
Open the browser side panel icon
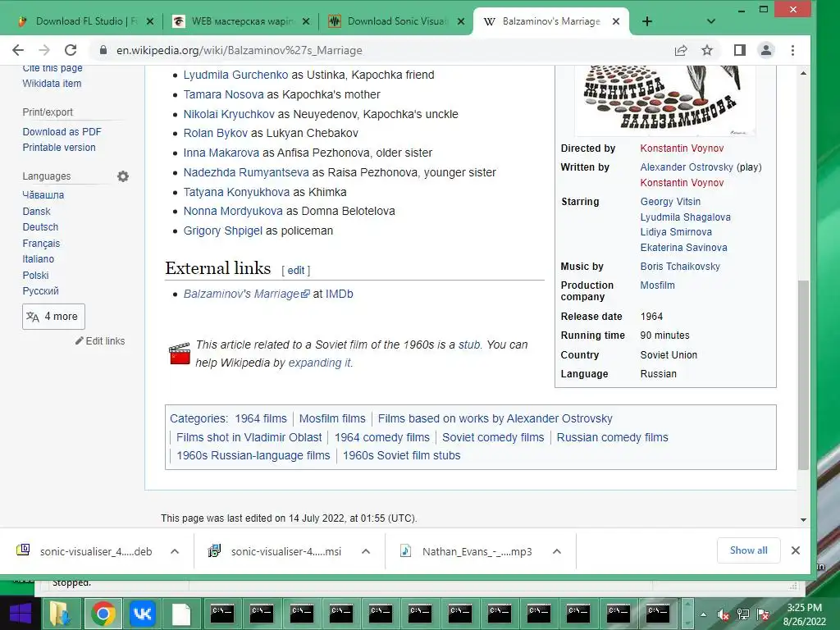pos(740,50)
